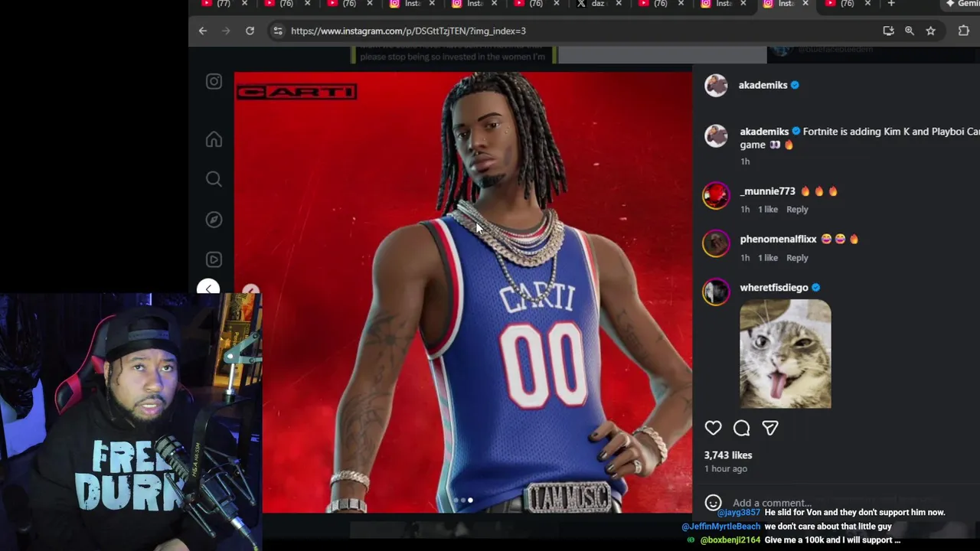Click akademiks avatar next to the caption
Image resolution: width=980 pixels, height=551 pixels.
(x=716, y=135)
